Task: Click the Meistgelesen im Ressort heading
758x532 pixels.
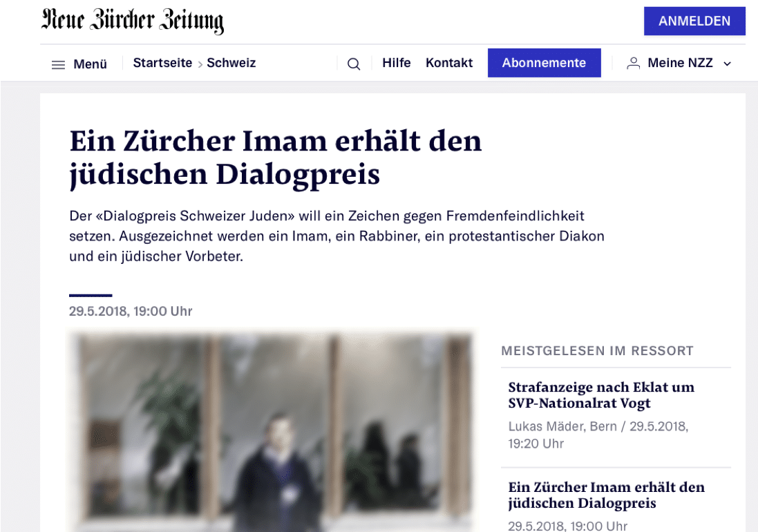Action: pyautogui.click(x=597, y=351)
